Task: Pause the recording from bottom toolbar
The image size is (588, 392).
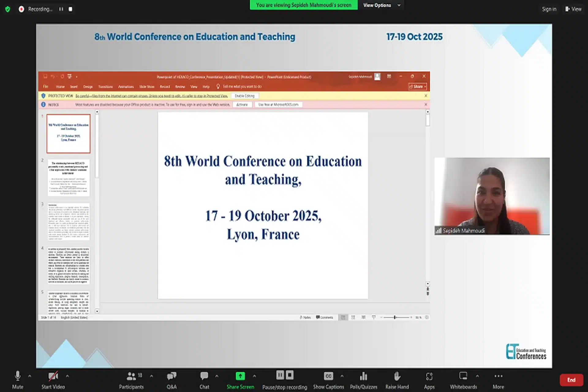Action: 280,375
